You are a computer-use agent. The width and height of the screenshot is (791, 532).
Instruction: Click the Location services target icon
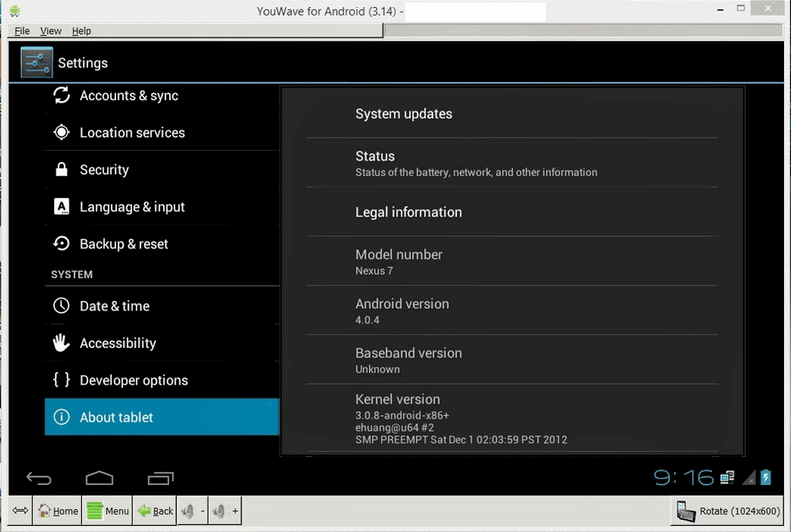click(x=62, y=132)
